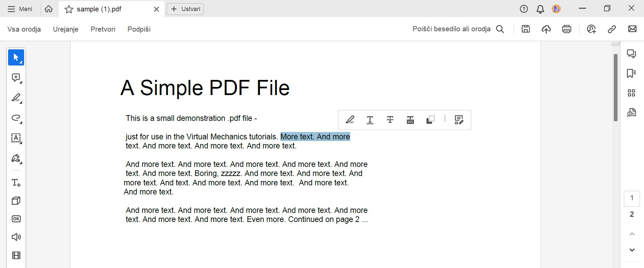
Task: Open the comments panel on right
Action: (631, 54)
